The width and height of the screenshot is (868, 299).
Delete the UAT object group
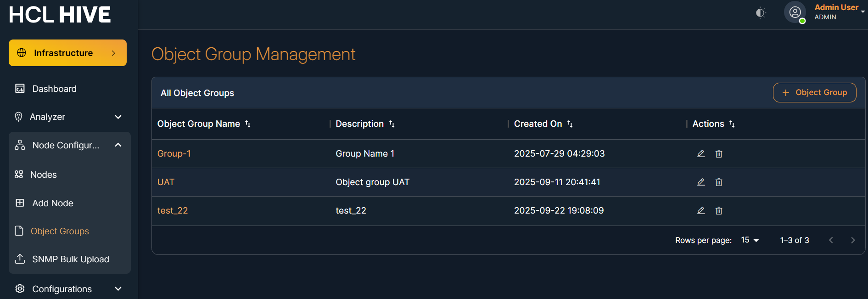(719, 182)
